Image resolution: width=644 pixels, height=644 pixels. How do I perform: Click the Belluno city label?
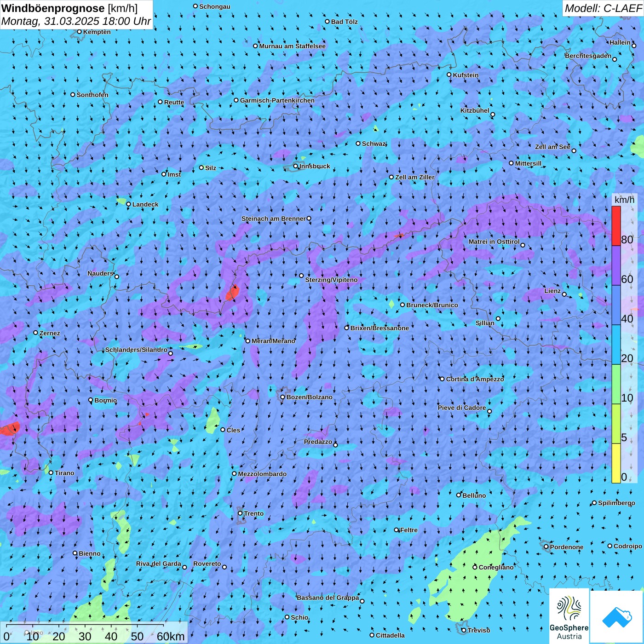[x=474, y=495]
